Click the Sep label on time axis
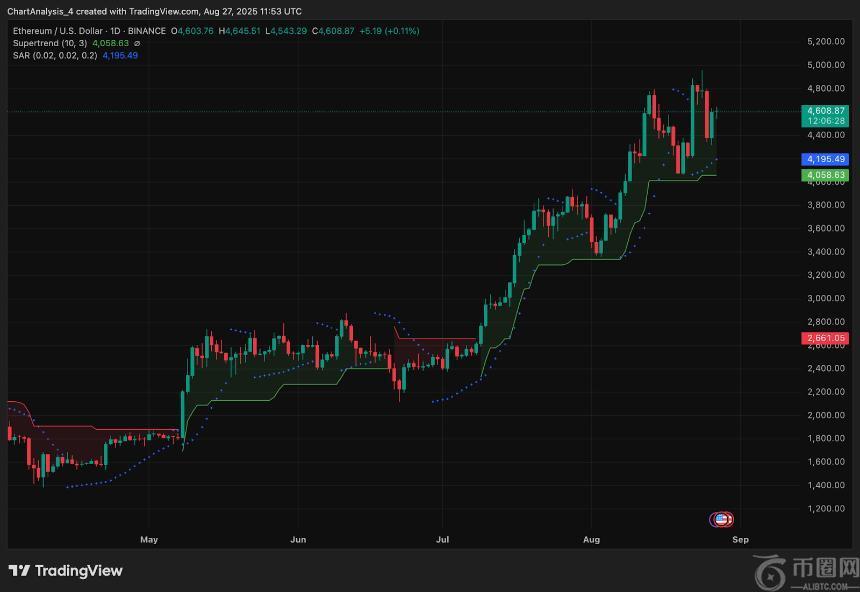860x592 pixels. [x=739, y=539]
